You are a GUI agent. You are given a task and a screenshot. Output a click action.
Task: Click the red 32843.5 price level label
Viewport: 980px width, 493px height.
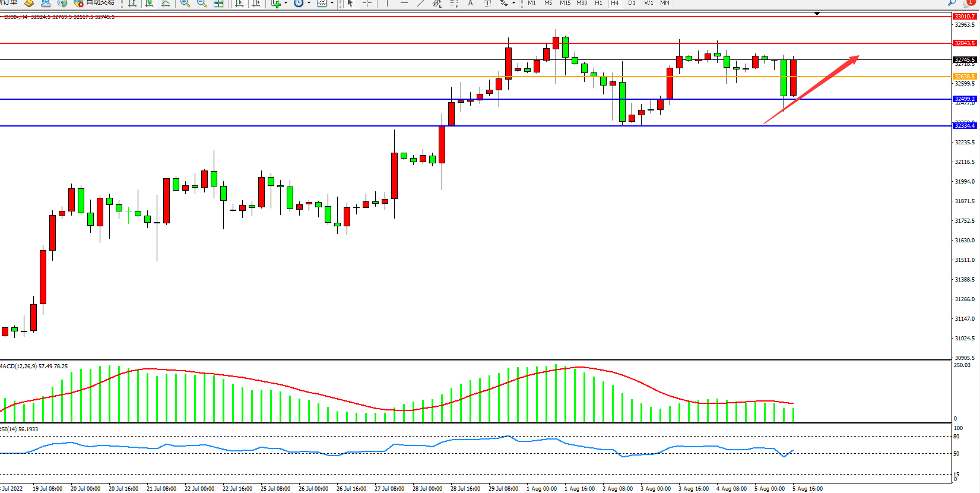click(x=964, y=43)
